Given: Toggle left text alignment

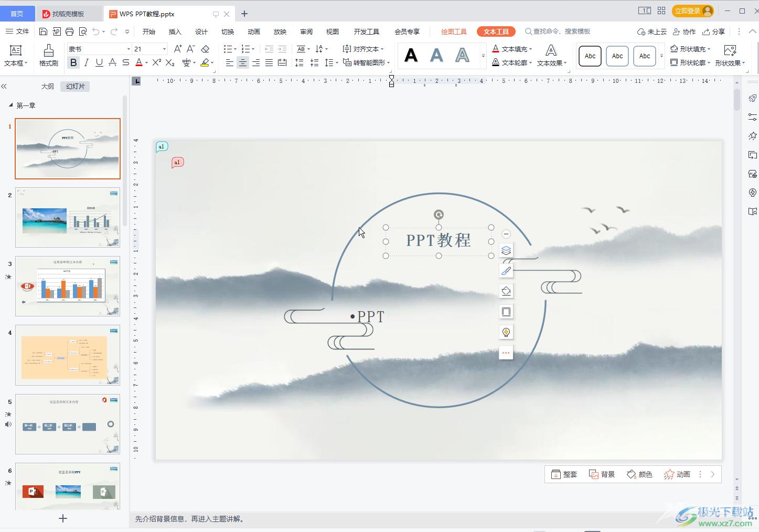Looking at the screenshot, I should (x=229, y=62).
